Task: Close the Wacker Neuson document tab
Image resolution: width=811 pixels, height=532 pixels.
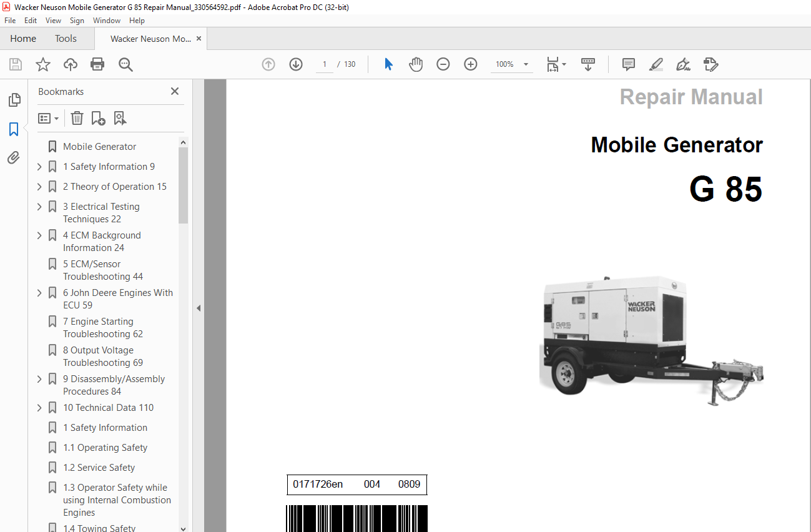Action: click(199, 39)
